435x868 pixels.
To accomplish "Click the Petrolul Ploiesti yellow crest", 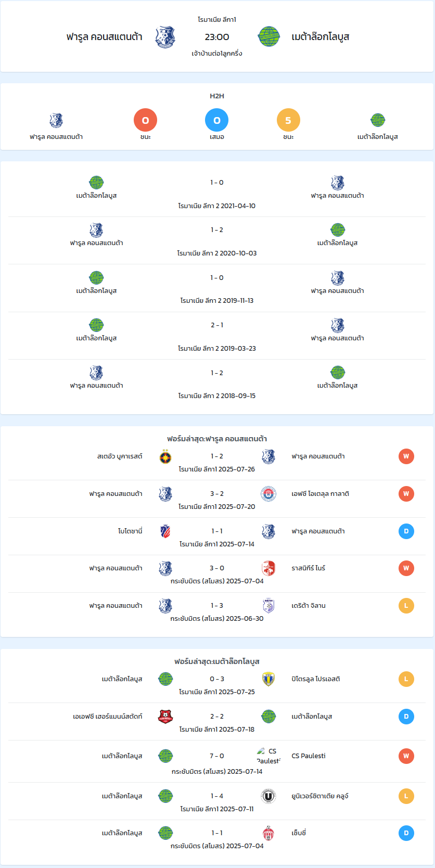I will pos(268,679).
